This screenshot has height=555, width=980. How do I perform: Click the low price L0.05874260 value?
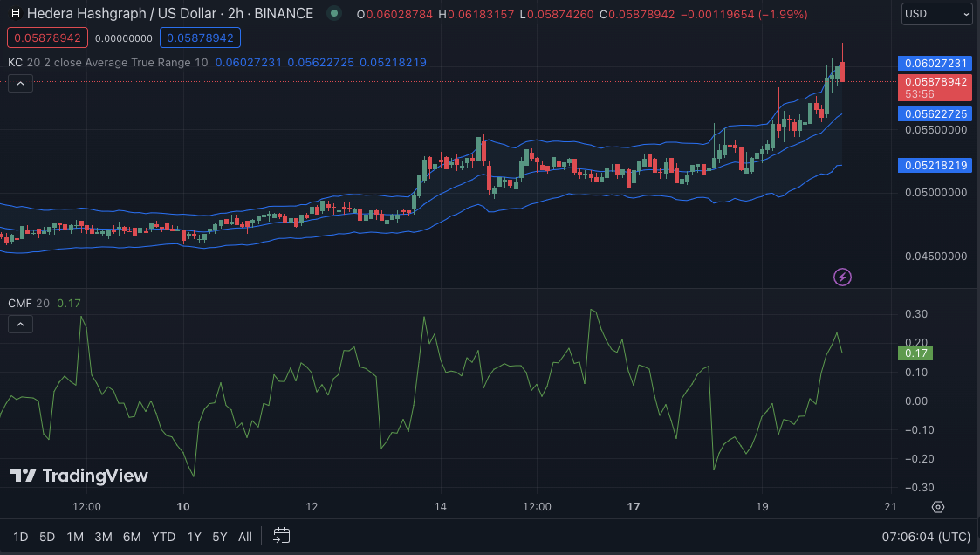click(x=557, y=14)
